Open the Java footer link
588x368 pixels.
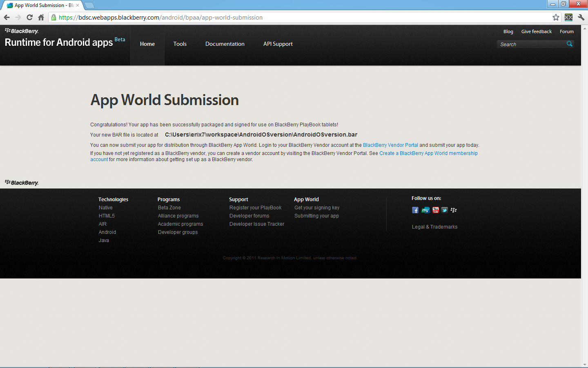104,240
